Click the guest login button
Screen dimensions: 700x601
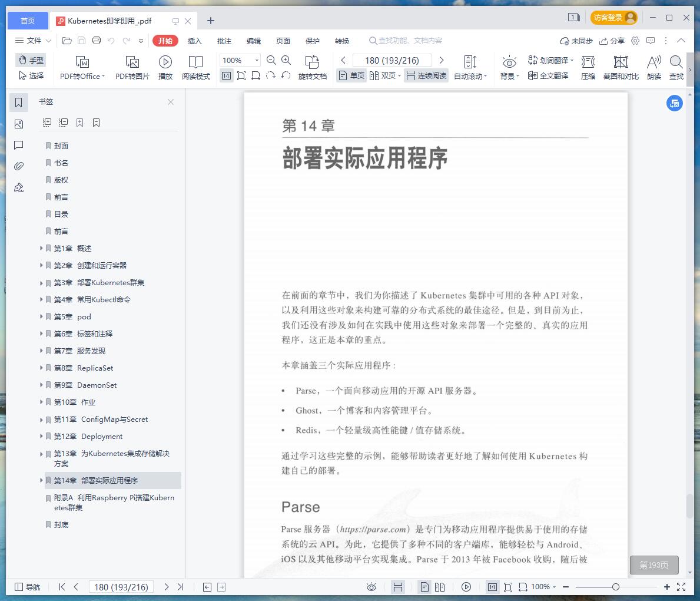click(x=614, y=18)
